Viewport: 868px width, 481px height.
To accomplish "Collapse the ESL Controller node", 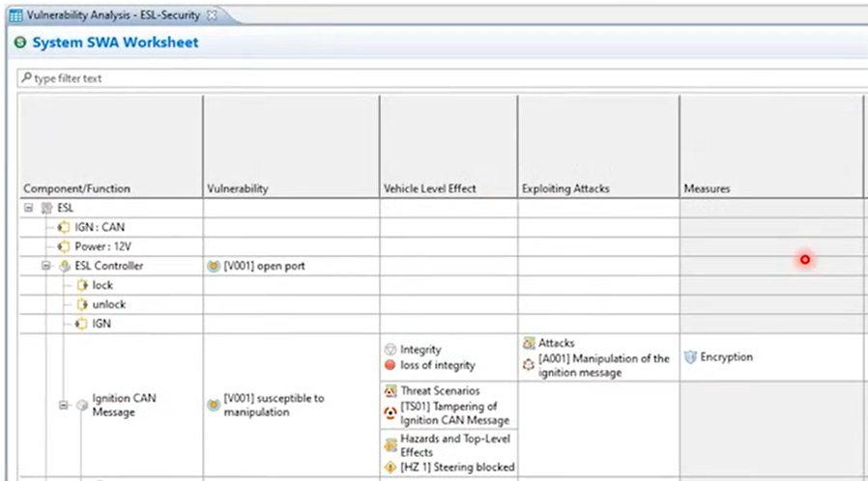I will [46, 266].
